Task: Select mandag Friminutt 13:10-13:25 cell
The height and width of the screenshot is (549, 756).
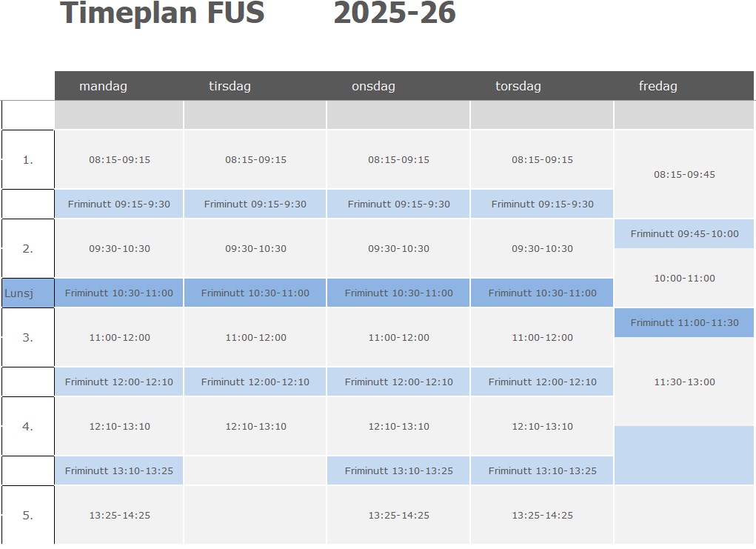Action: [119, 471]
